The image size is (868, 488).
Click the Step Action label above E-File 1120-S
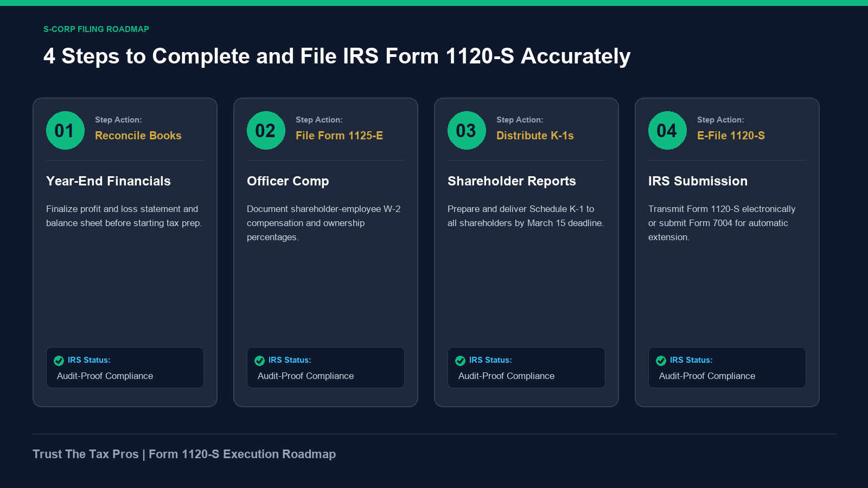720,120
